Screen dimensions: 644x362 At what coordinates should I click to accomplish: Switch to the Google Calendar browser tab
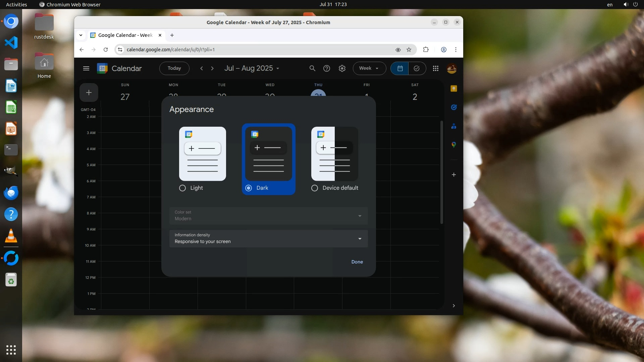point(125,35)
